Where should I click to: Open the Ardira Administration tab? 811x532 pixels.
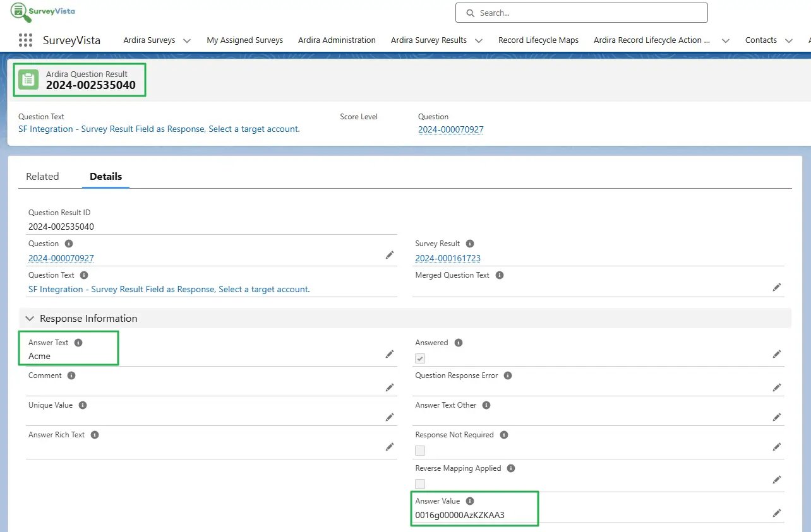click(337, 40)
